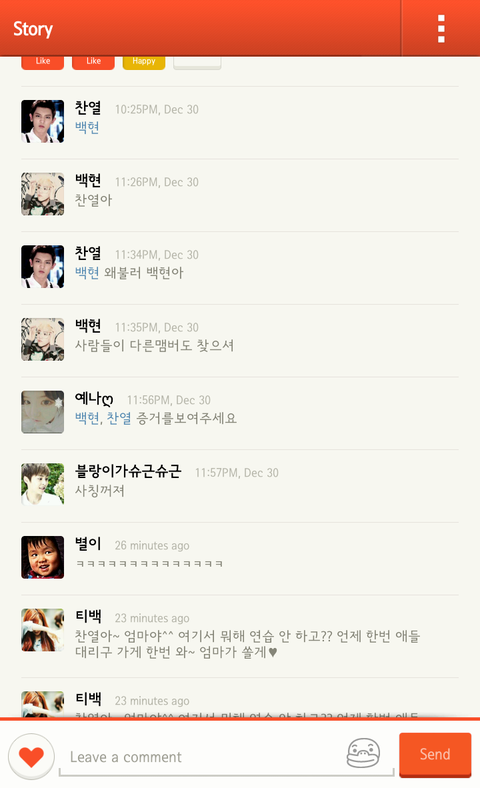Screen dimensions: 480x788
Task: Select the first red Like tag
Action: 43,62
